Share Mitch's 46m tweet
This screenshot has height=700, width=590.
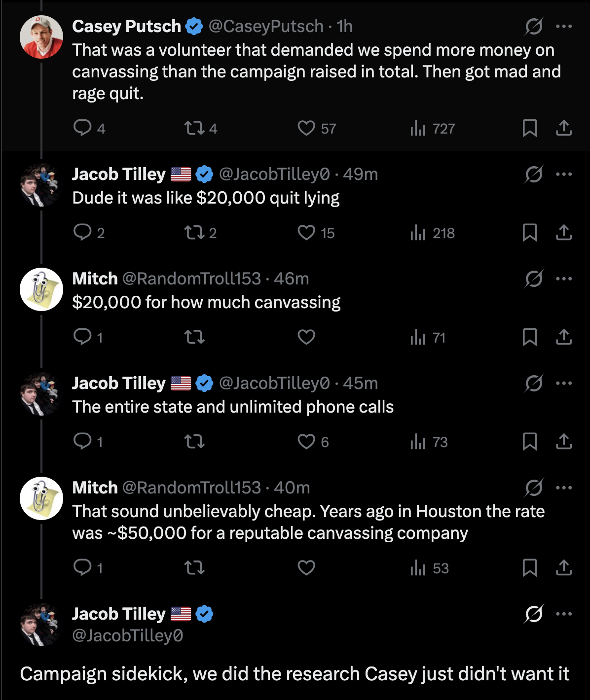click(x=563, y=337)
